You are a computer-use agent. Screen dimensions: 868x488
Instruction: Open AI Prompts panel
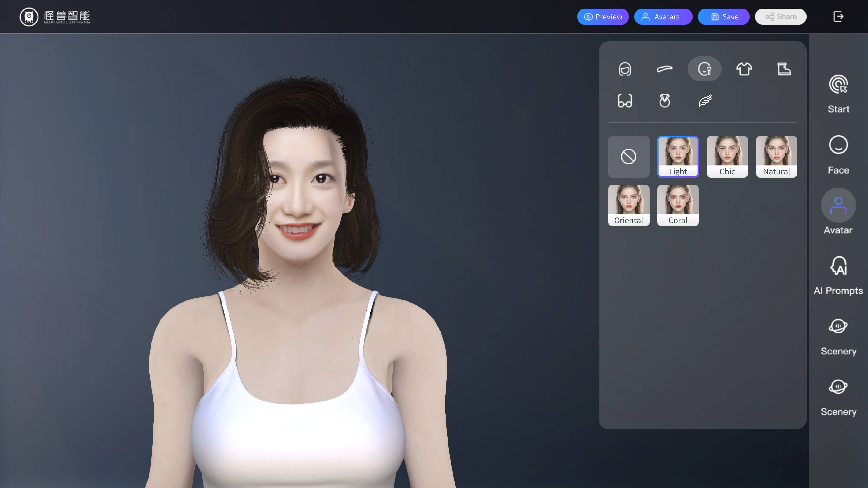838,275
